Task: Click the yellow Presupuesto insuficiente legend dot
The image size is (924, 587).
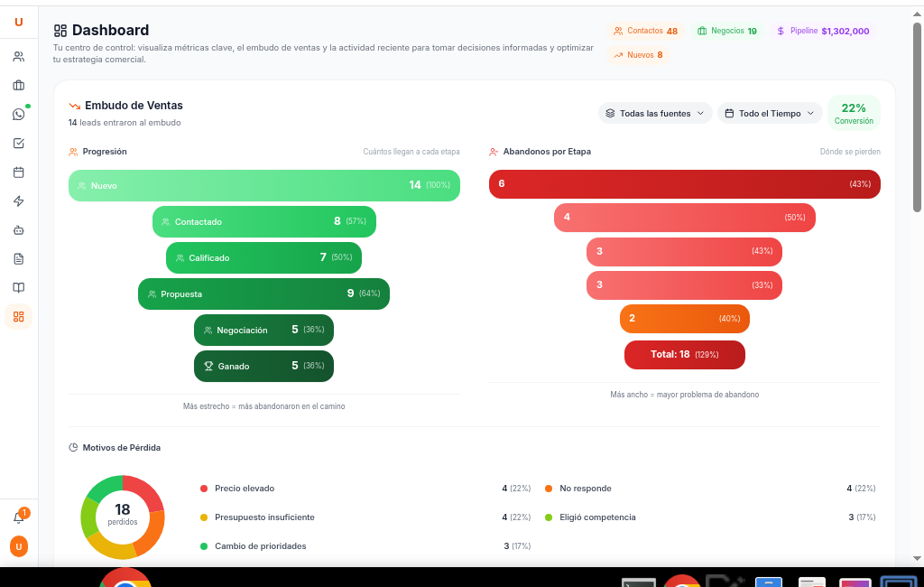Action: [204, 517]
